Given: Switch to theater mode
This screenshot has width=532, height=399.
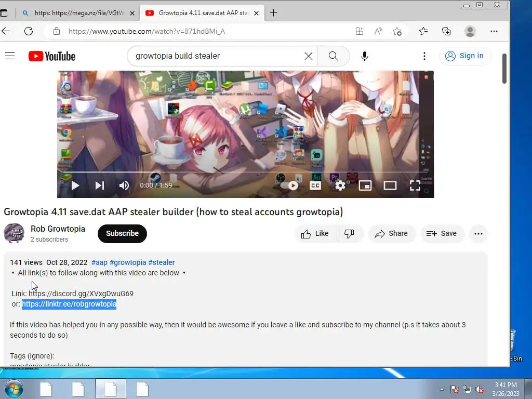Looking at the screenshot, I should click(390, 185).
